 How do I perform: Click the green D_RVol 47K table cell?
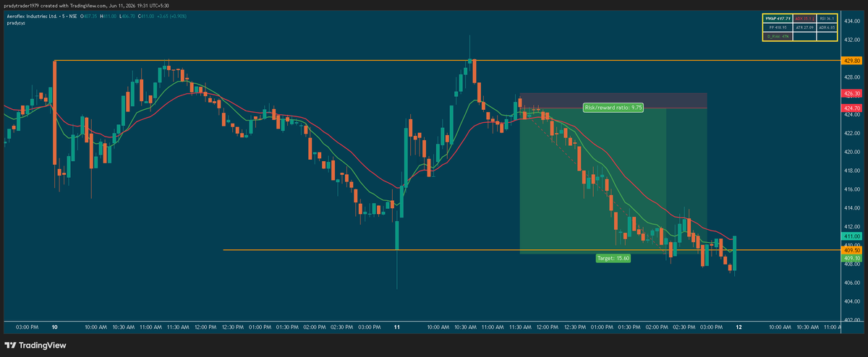tap(778, 36)
